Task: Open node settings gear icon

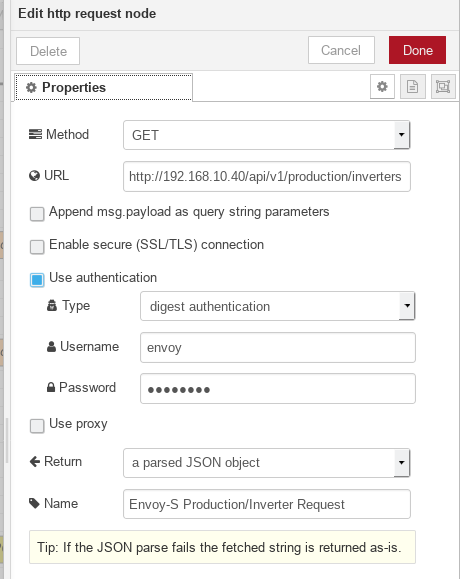Action: coord(382,87)
